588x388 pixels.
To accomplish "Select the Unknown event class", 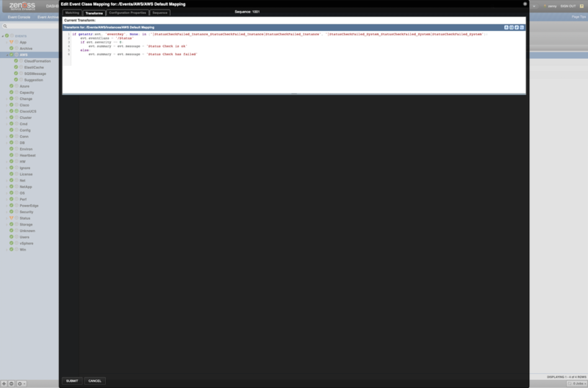I will [x=27, y=231].
